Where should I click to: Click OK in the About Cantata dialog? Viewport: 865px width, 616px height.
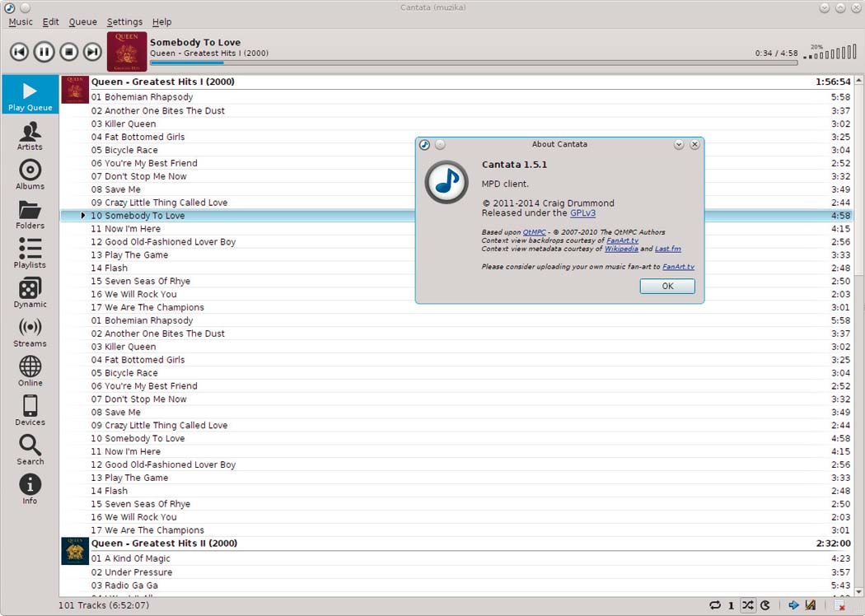667,287
